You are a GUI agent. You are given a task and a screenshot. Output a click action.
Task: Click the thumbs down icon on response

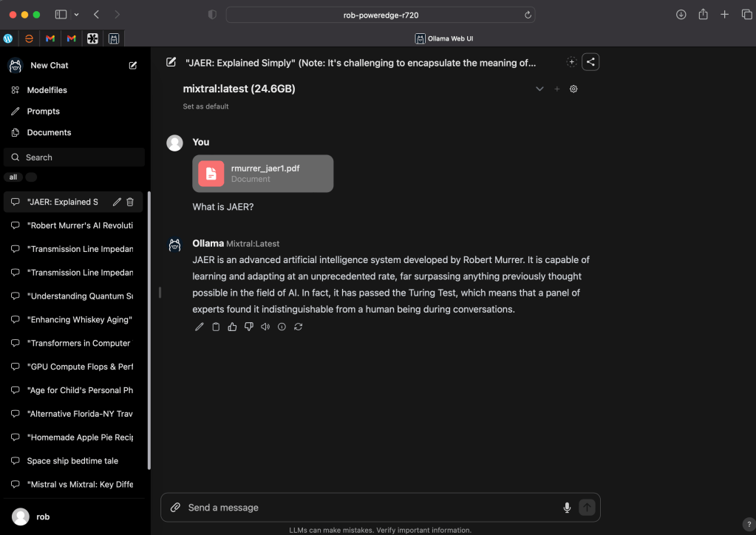click(x=249, y=327)
